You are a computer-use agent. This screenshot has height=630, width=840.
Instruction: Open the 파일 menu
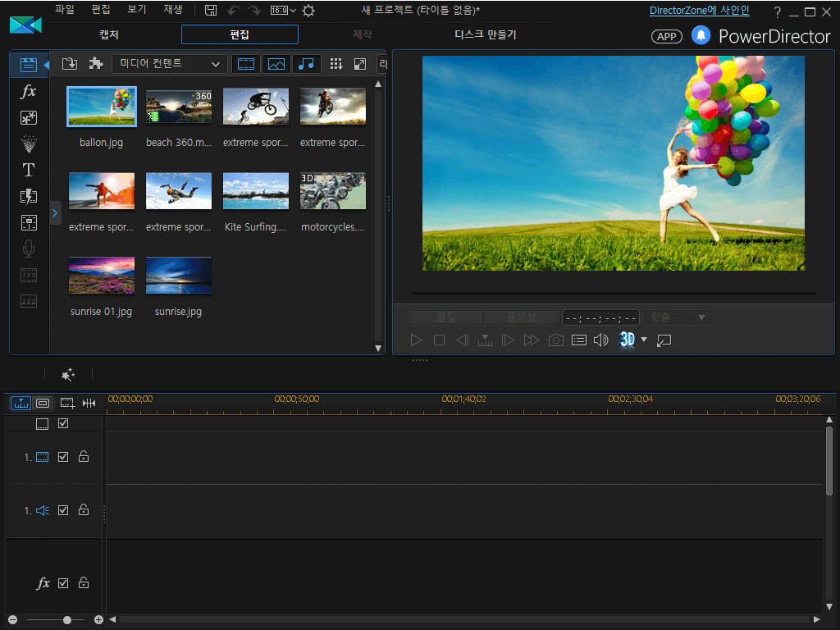pos(64,10)
